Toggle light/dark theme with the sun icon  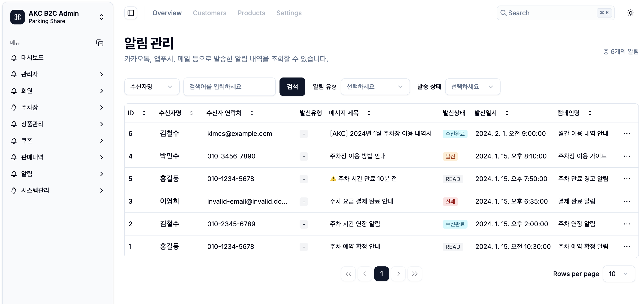coord(631,13)
